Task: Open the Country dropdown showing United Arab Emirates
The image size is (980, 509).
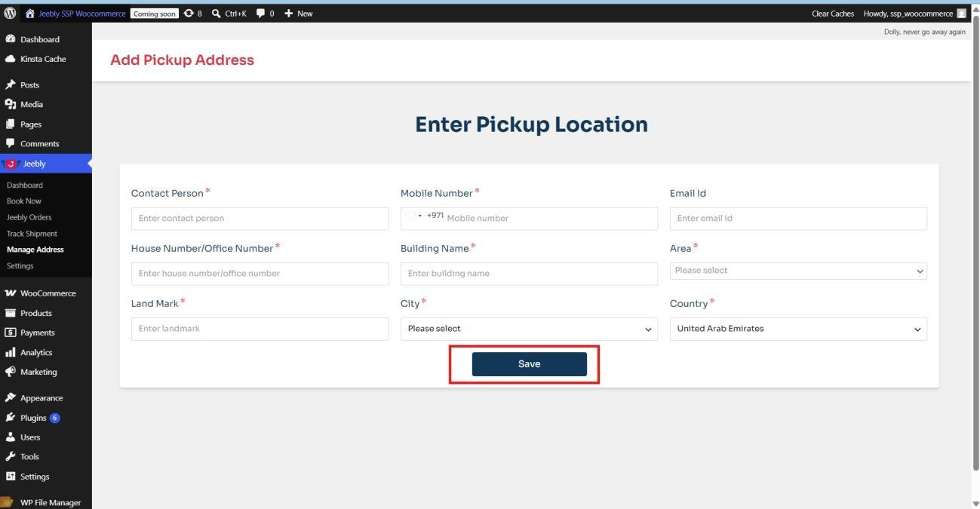Action: click(x=798, y=329)
